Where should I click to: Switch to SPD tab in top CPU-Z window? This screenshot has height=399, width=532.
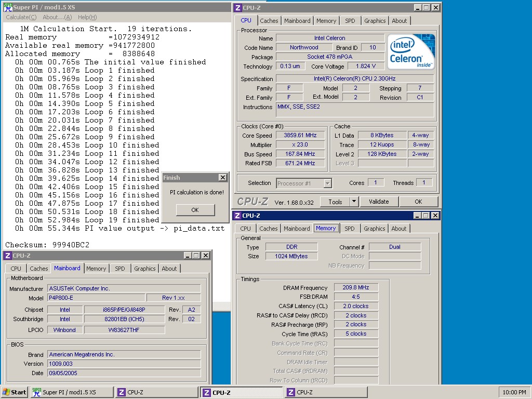tap(350, 21)
